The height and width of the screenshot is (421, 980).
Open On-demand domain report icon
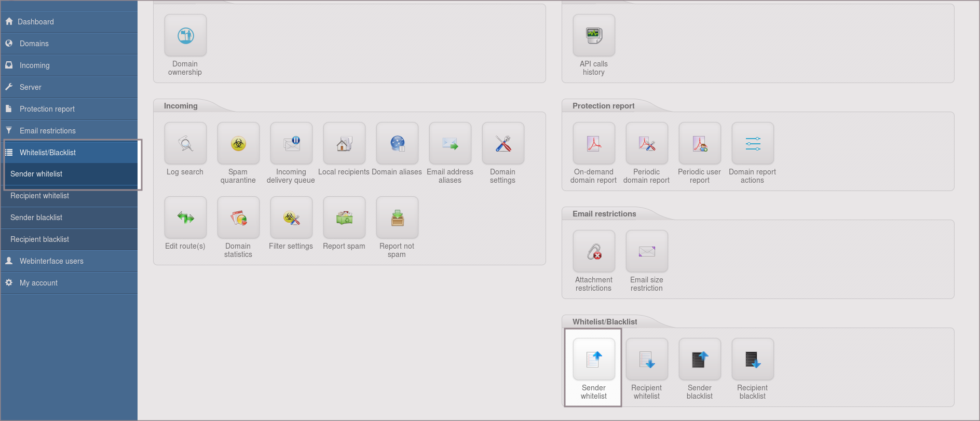[594, 144]
